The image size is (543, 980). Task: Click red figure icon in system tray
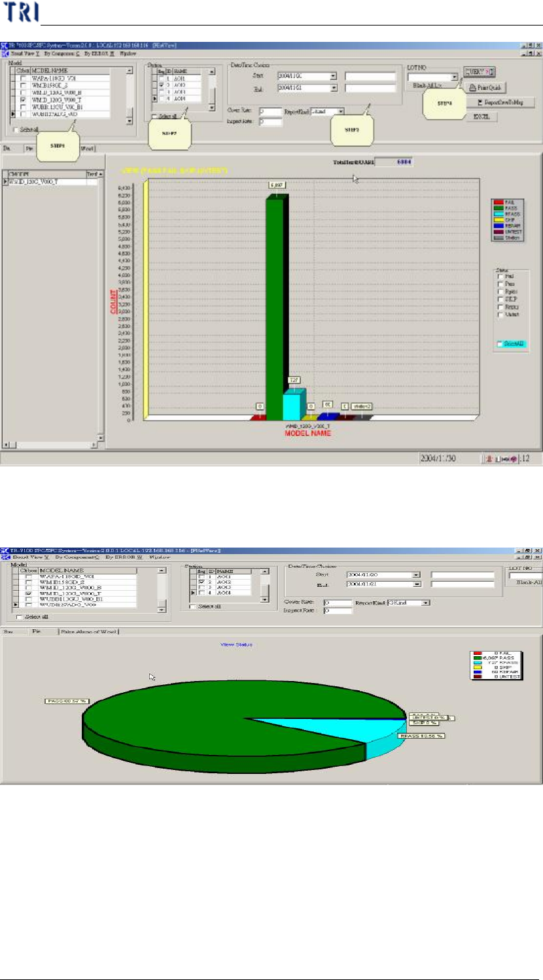pos(488,459)
